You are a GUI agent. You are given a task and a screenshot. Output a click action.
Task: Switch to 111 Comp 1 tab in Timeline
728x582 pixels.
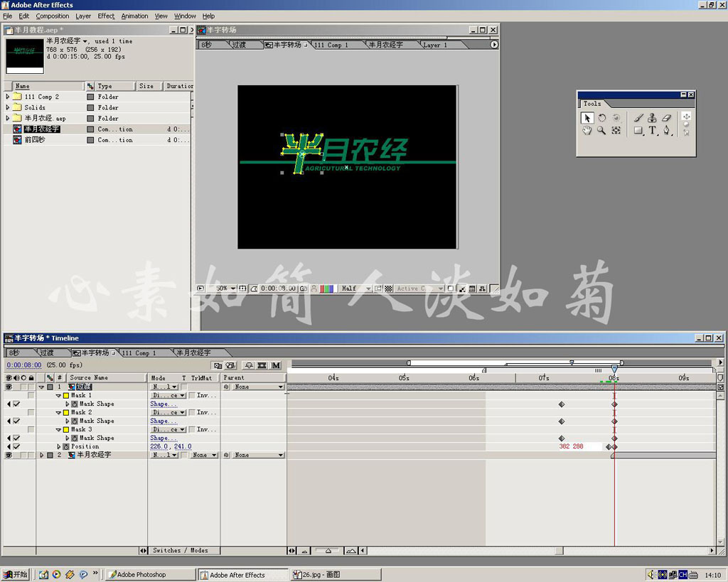pyautogui.click(x=139, y=352)
